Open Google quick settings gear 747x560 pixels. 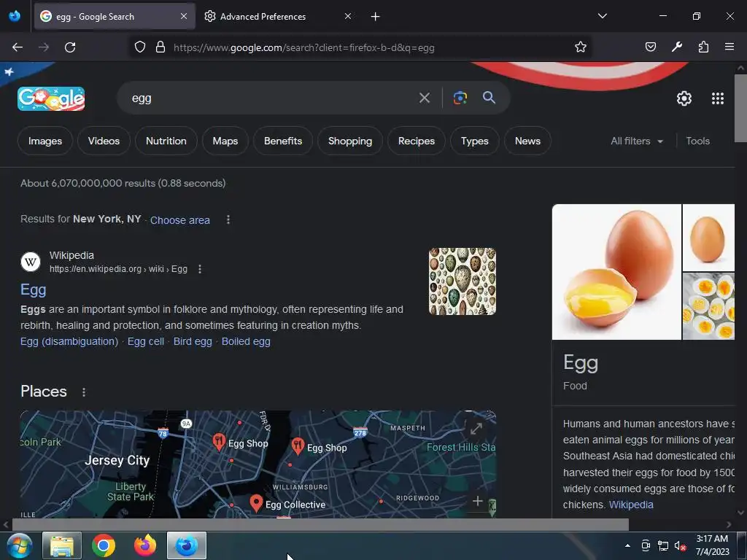(x=684, y=98)
